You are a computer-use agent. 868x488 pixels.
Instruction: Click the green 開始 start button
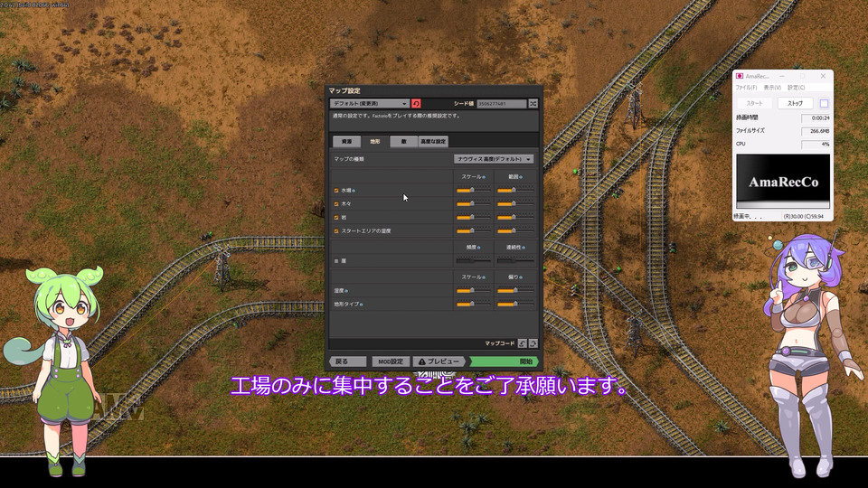click(505, 361)
